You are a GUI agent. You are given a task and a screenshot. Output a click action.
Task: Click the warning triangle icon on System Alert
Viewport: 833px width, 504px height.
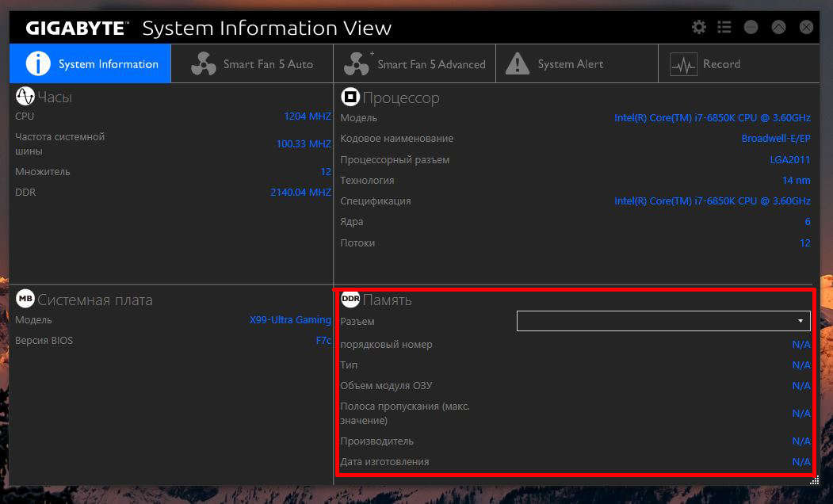517,63
